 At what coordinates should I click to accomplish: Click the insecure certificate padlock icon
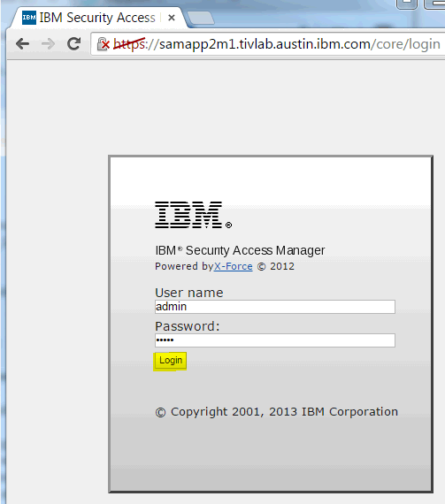click(104, 44)
